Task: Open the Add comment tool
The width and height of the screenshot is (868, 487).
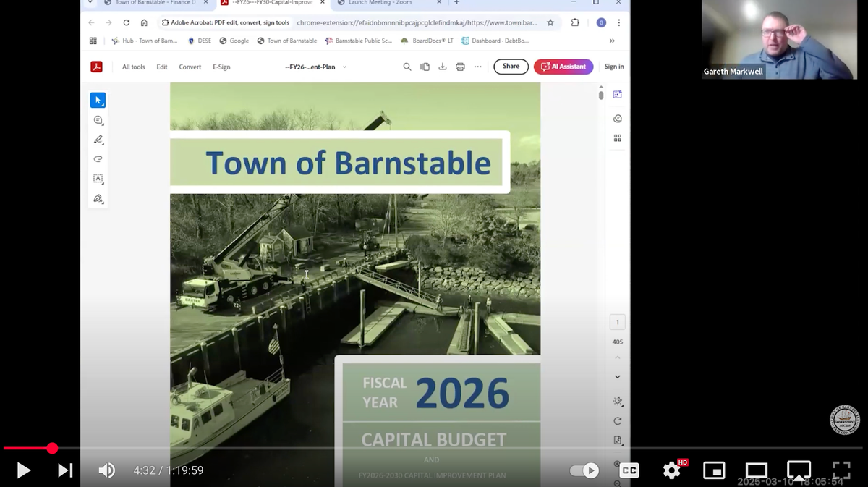Action: [x=98, y=120]
